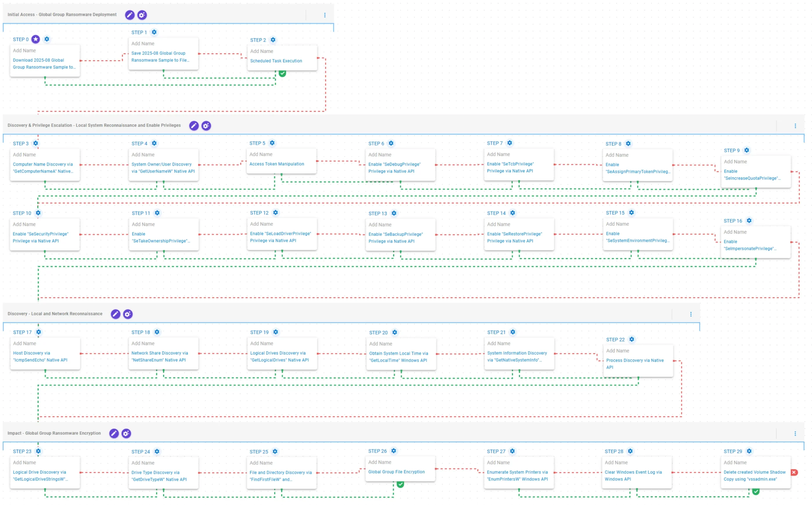Click Add Name field in STEP 12 card

[x=262, y=224]
